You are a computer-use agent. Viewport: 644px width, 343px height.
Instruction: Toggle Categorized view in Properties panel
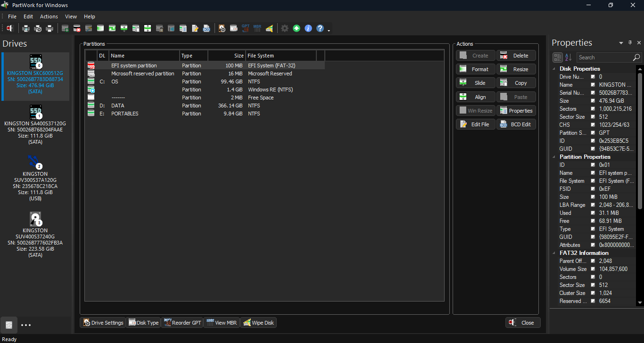click(557, 57)
